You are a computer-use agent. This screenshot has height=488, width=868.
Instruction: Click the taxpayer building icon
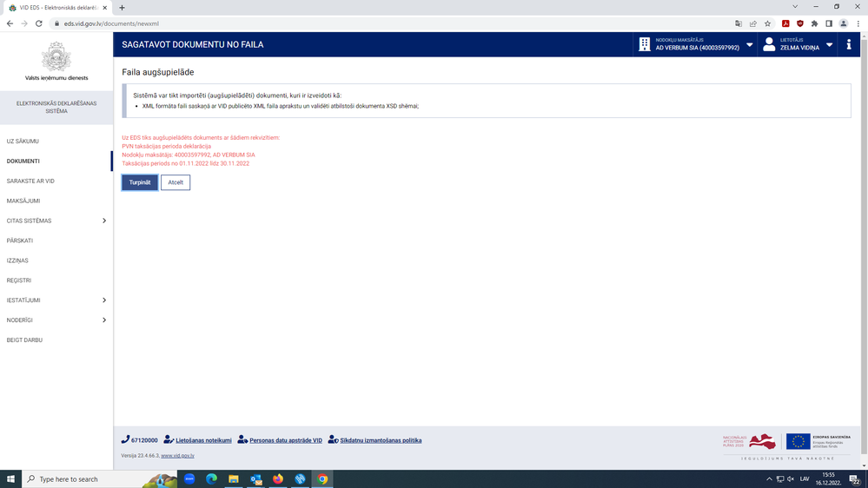tap(645, 44)
